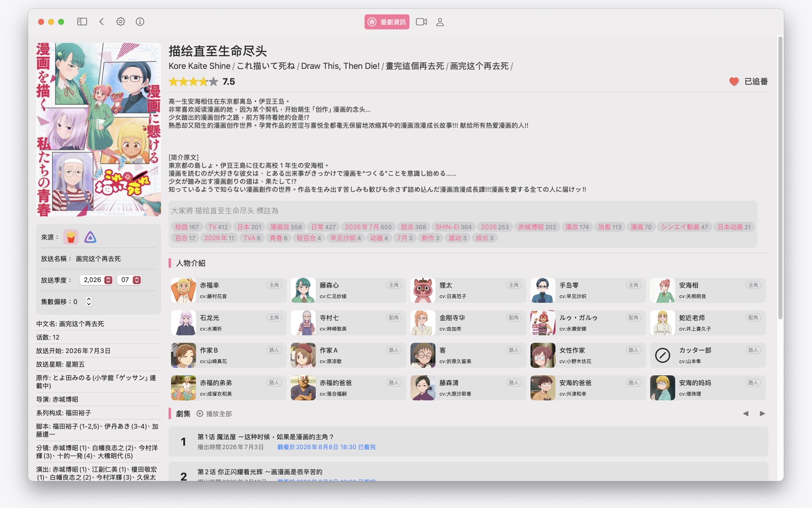Open カッター部 placeholder avatar
The width and height of the screenshot is (812, 508).
(663, 355)
